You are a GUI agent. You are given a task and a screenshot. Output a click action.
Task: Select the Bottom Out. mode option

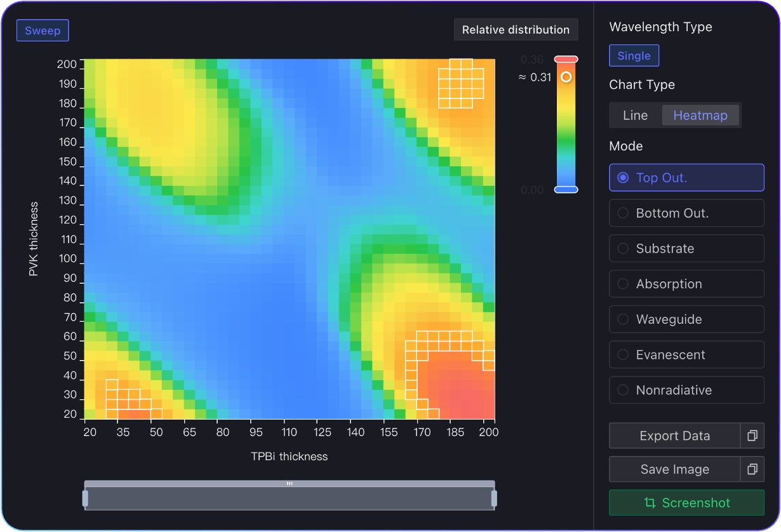click(686, 213)
